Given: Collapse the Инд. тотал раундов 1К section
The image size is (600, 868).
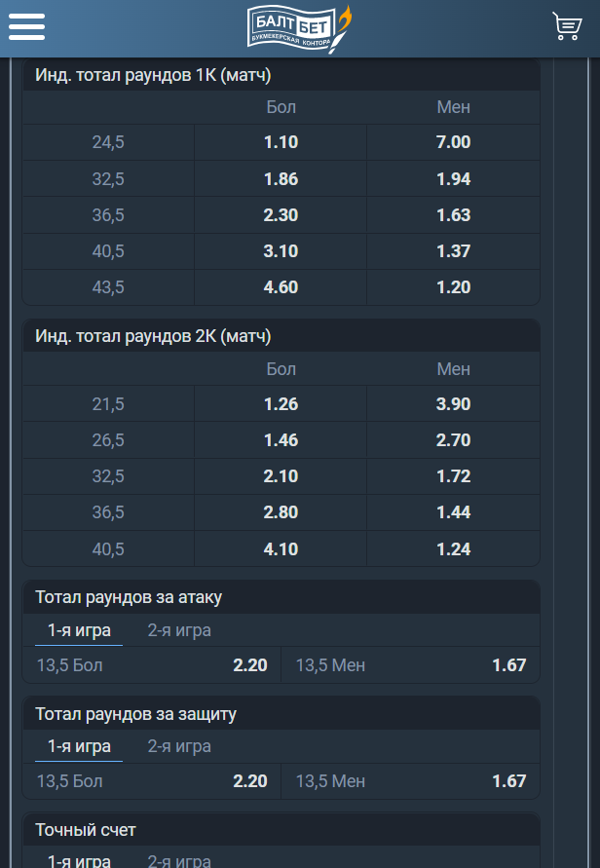Looking at the screenshot, I should click(x=281, y=75).
